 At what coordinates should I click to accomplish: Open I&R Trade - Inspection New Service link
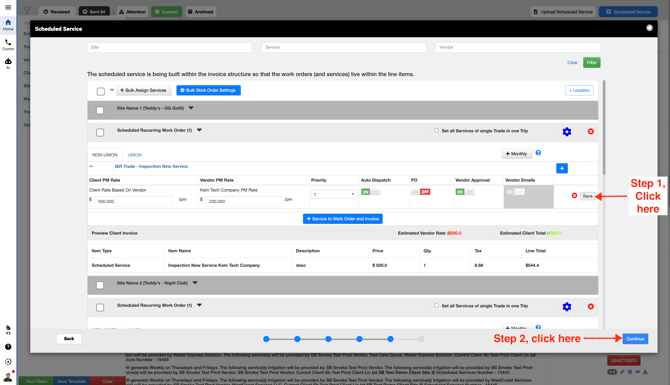[151, 166]
